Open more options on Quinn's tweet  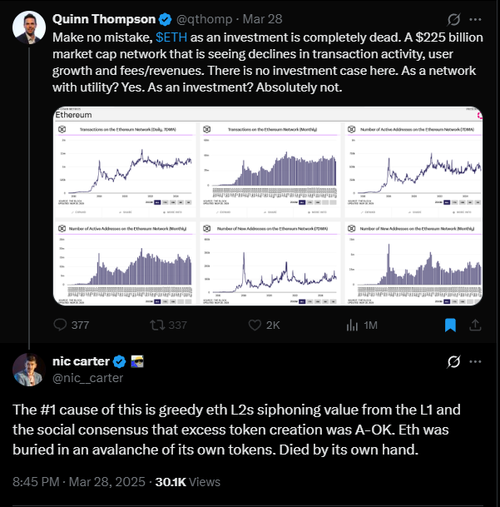coord(475,19)
